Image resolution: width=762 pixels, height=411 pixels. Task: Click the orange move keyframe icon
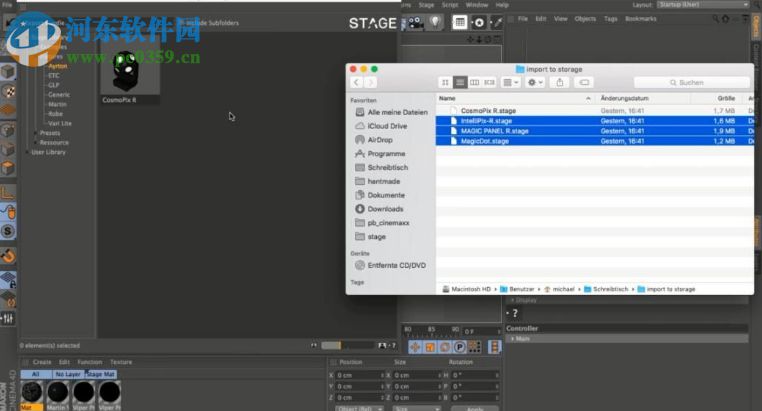415,347
